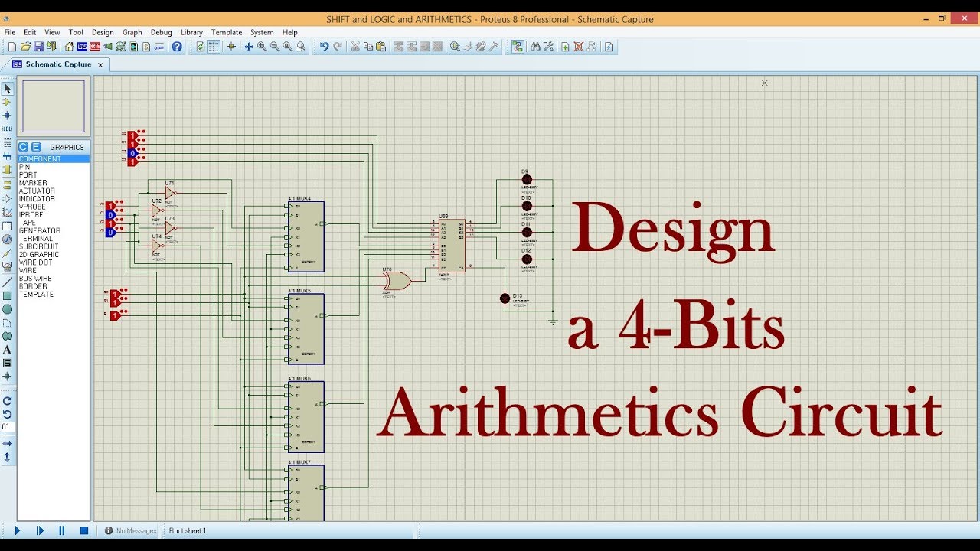
Task: Click the overview preview window
Action: pyautogui.click(x=54, y=106)
